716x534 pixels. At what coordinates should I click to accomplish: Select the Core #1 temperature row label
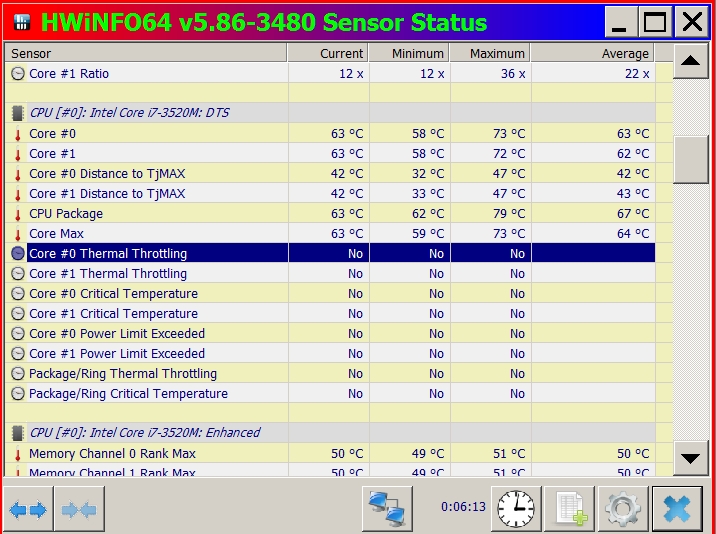(53, 154)
